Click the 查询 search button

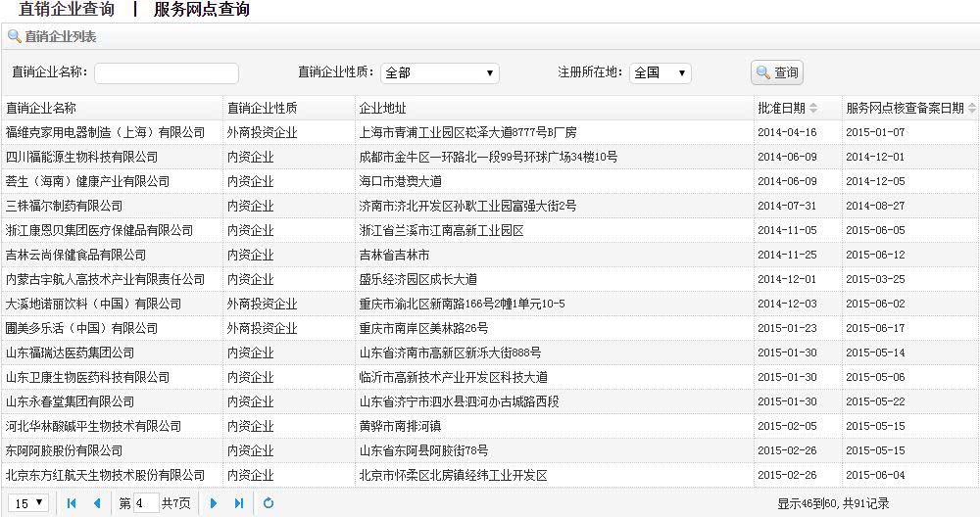click(x=777, y=72)
